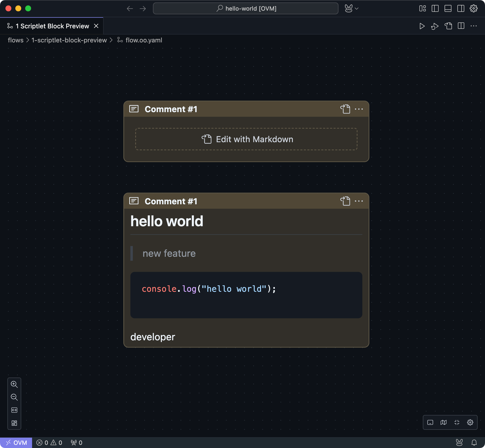This screenshot has width=485, height=448.
Task: Open notifications bell in status bar
Action: point(474,443)
